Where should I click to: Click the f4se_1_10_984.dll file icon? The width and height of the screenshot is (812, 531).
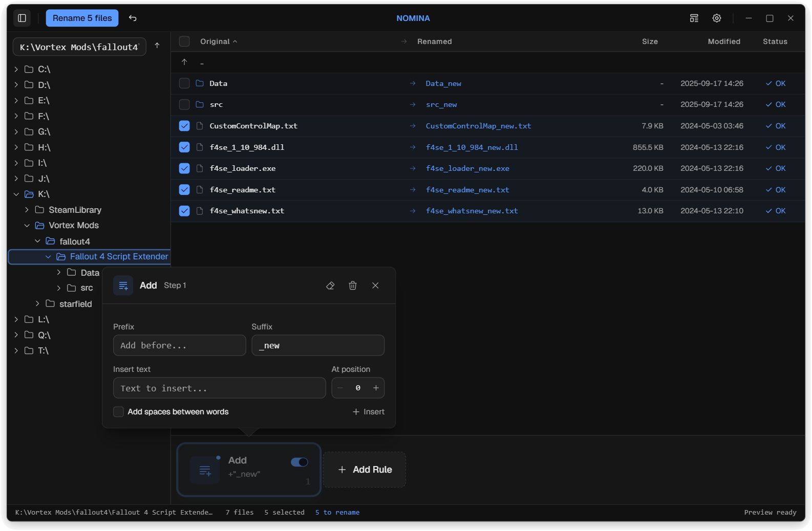point(200,147)
